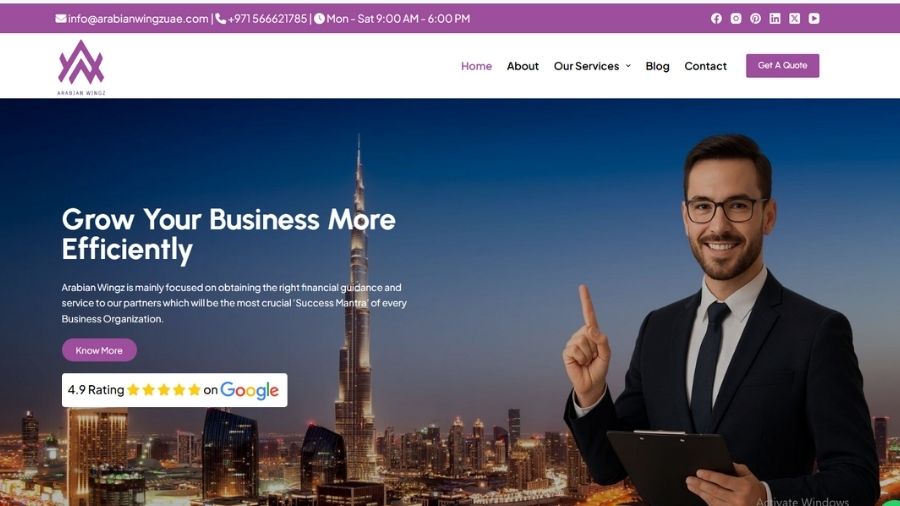Expand the Our Services dropdown arrow
This screenshot has width=900, height=506.
[628, 66]
